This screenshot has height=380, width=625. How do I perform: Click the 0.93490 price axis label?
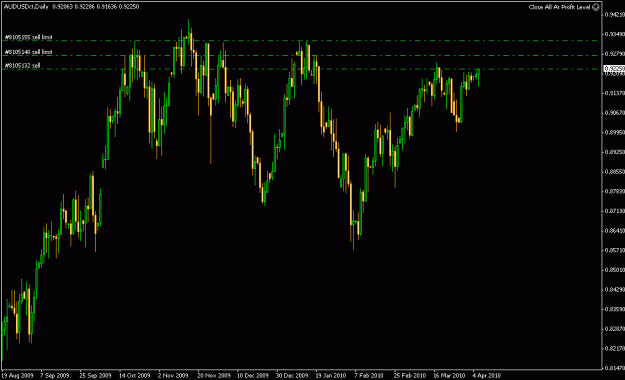615,34
